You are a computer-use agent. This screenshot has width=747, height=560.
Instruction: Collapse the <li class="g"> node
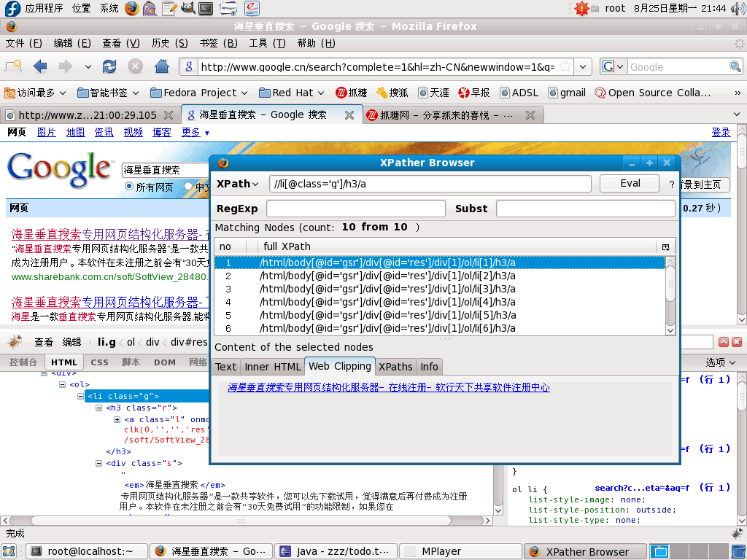coord(80,396)
